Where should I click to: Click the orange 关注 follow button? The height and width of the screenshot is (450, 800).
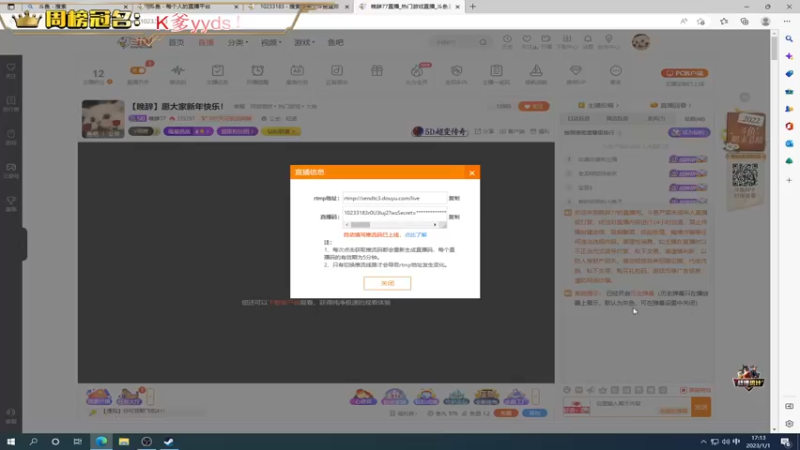coord(534,106)
